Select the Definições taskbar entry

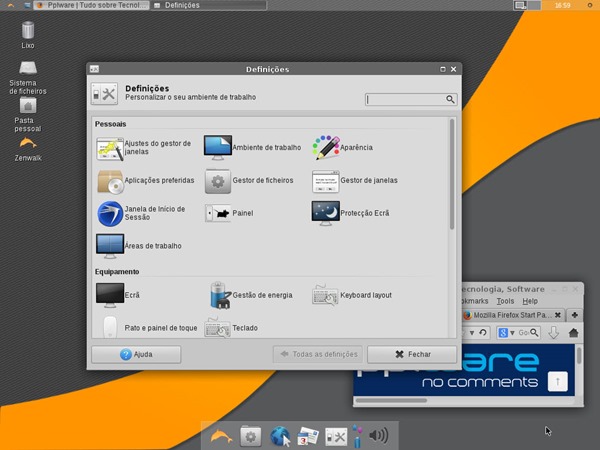click(209, 5)
